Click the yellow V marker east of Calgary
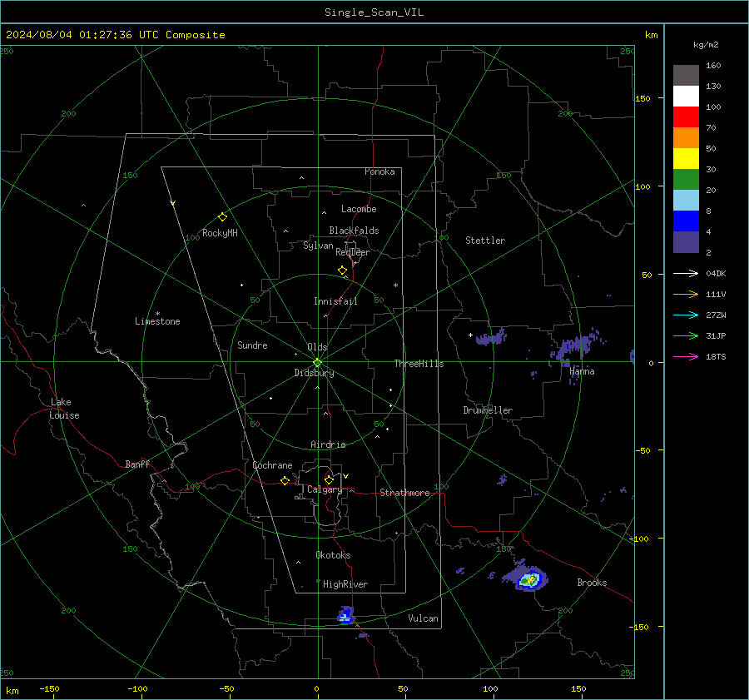 [x=346, y=476]
